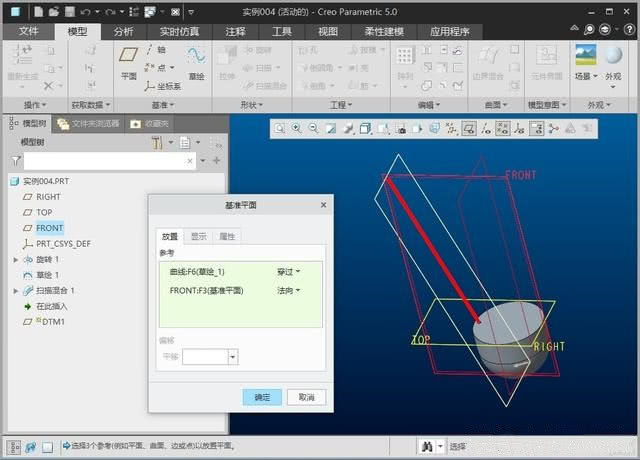Switch to the 分析 ribbon tab
The image size is (640, 460).
coord(123,31)
